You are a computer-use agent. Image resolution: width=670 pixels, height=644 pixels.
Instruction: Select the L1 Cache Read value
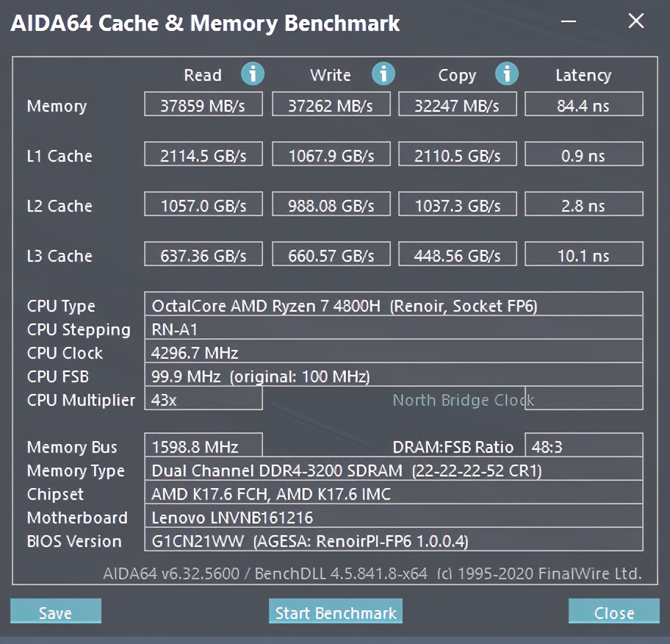click(203, 155)
